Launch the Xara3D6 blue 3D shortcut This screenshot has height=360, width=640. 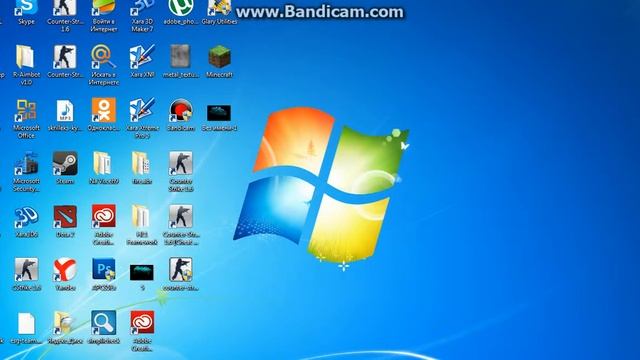pos(26,221)
